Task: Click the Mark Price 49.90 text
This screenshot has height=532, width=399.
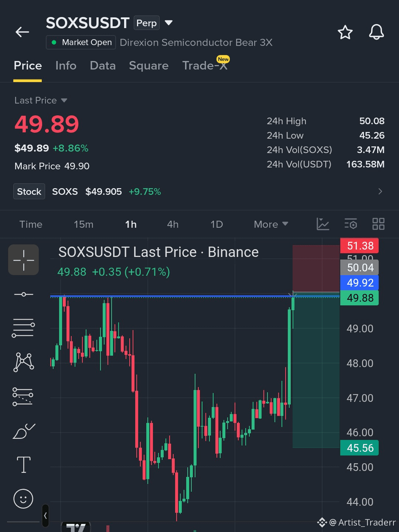Action: 52,166
